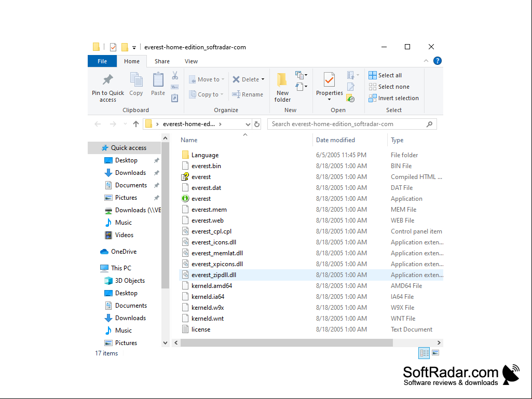Sort by Name column header

[x=189, y=140]
